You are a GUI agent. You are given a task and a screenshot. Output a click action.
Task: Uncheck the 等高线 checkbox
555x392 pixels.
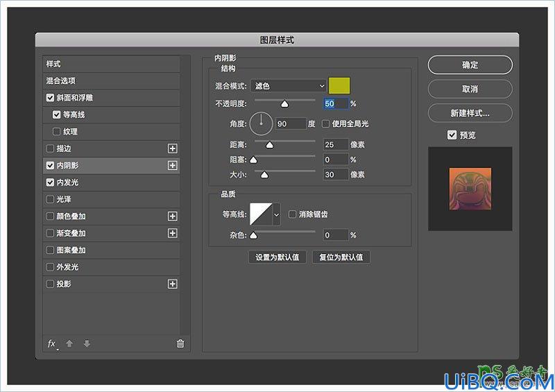point(57,114)
